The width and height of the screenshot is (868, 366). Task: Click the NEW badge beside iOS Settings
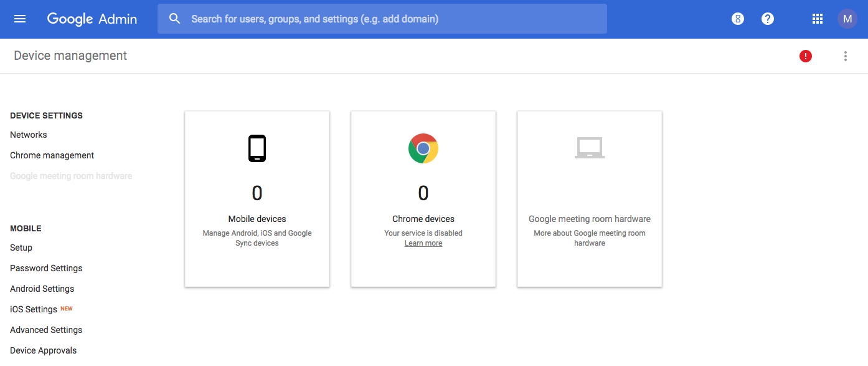[67, 309]
